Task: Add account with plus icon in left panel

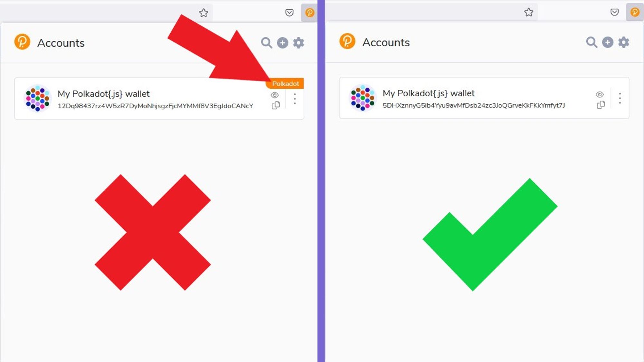Action: tap(282, 43)
